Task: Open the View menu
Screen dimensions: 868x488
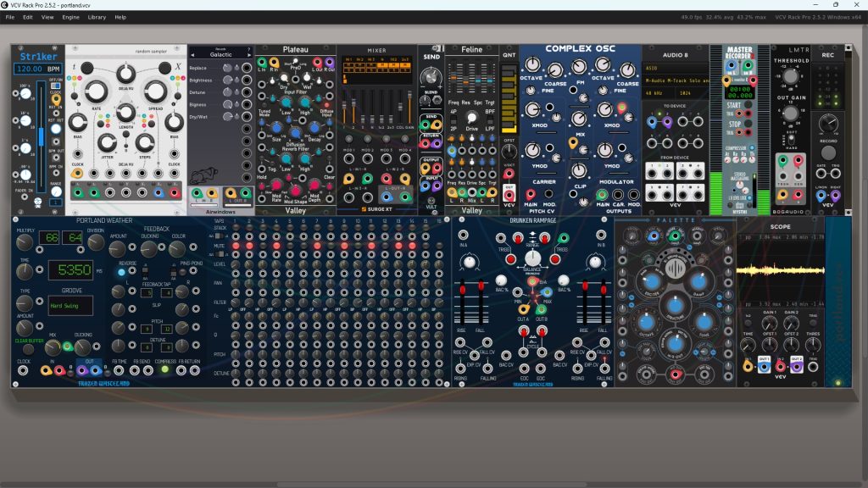Action: (47, 17)
